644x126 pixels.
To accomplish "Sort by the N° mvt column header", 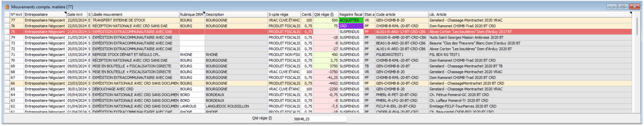I will [16, 14].
